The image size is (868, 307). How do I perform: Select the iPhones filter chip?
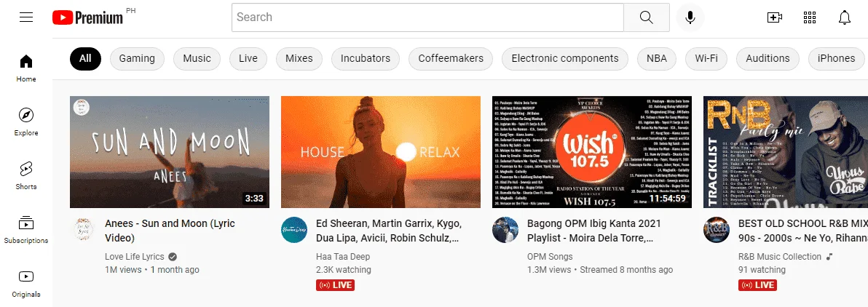[x=836, y=59]
